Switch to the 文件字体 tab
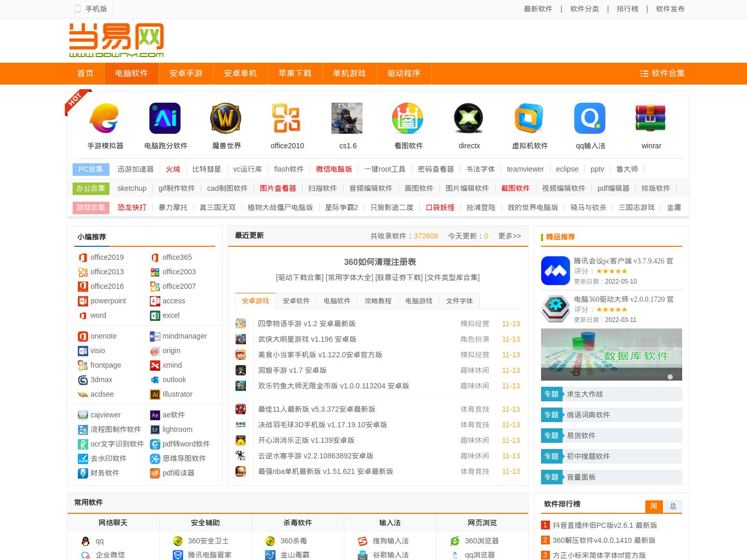The width and height of the screenshot is (747, 560). [x=460, y=301]
